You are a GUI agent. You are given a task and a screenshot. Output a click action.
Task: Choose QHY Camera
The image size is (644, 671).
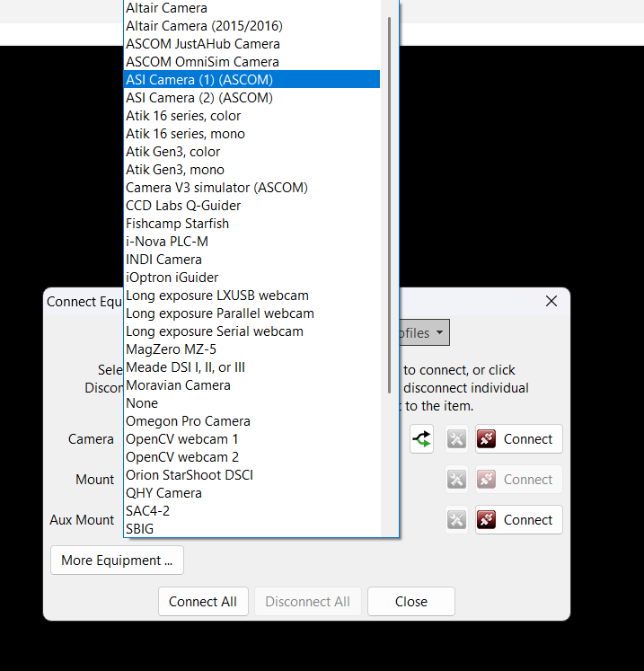(x=251, y=493)
